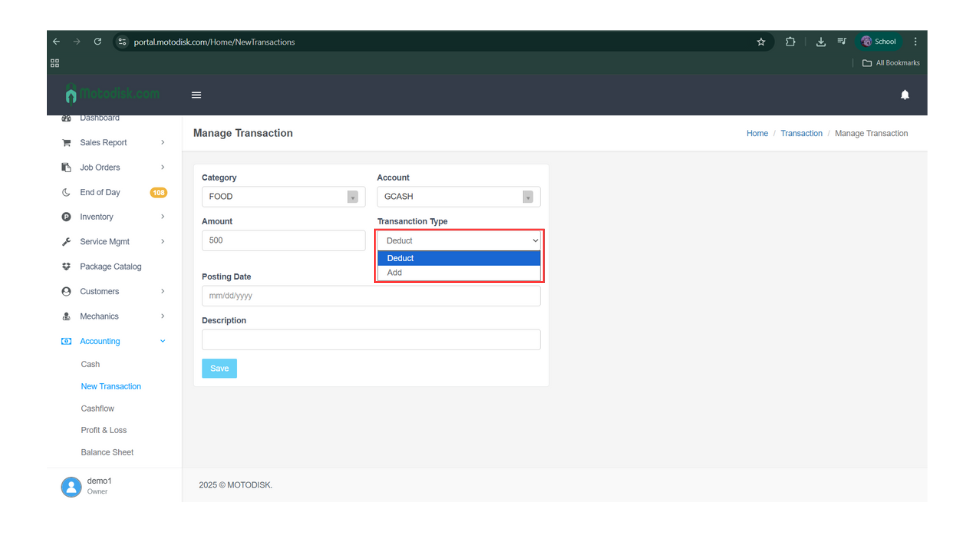
Task: Bookmark page with the star icon
Action: (x=761, y=42)
